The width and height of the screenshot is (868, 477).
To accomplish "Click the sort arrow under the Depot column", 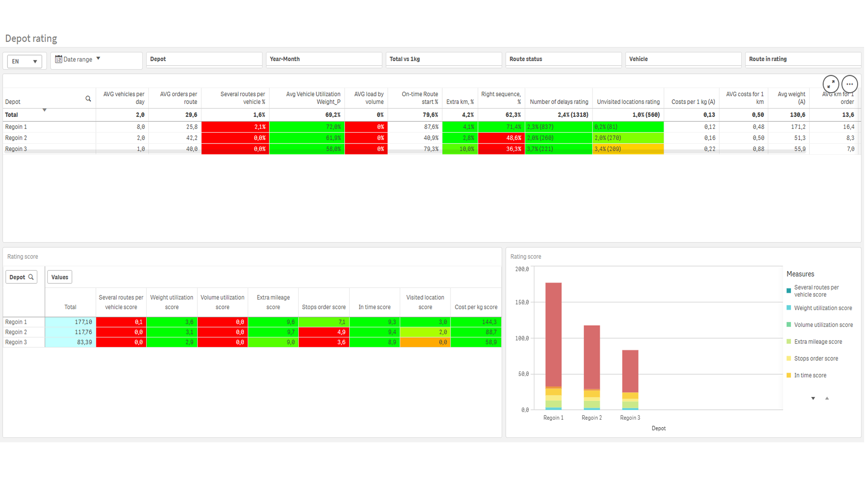I will click(44, 110).
